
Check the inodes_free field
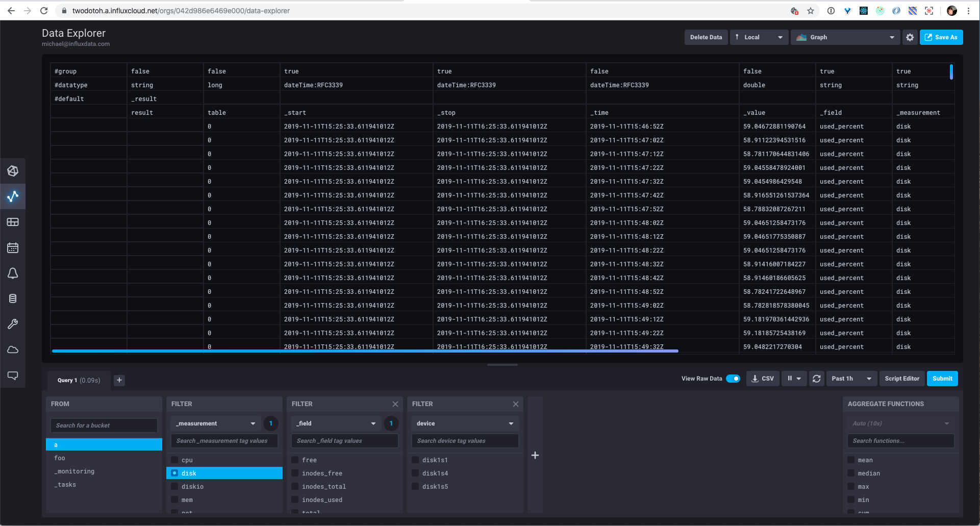pyautogui.click(x=295, y=473)
